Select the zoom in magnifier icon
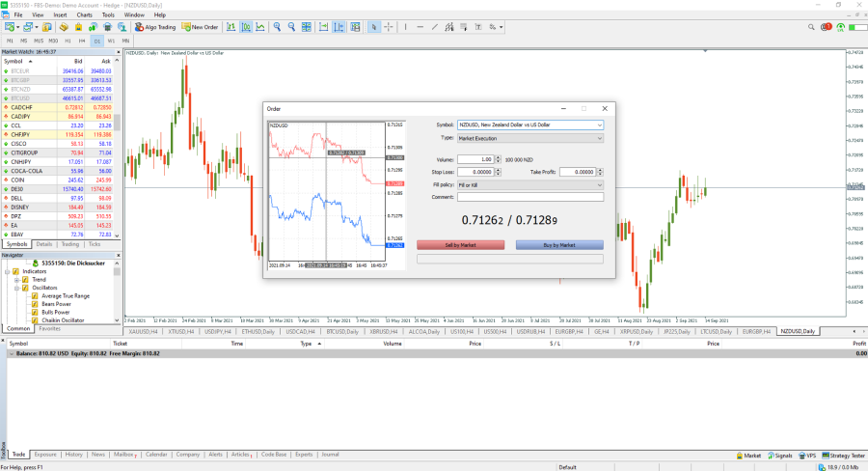Screen dimensions: 868x471 click(278, 27)
